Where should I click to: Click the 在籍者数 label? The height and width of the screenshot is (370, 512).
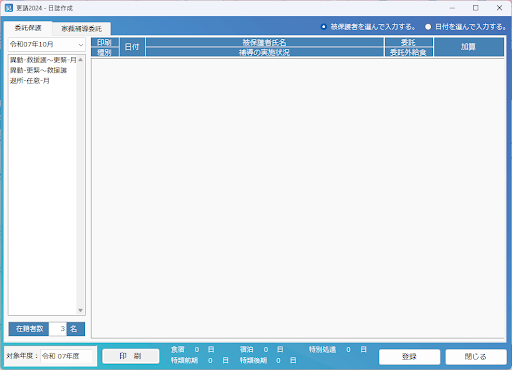coord(29,329)
